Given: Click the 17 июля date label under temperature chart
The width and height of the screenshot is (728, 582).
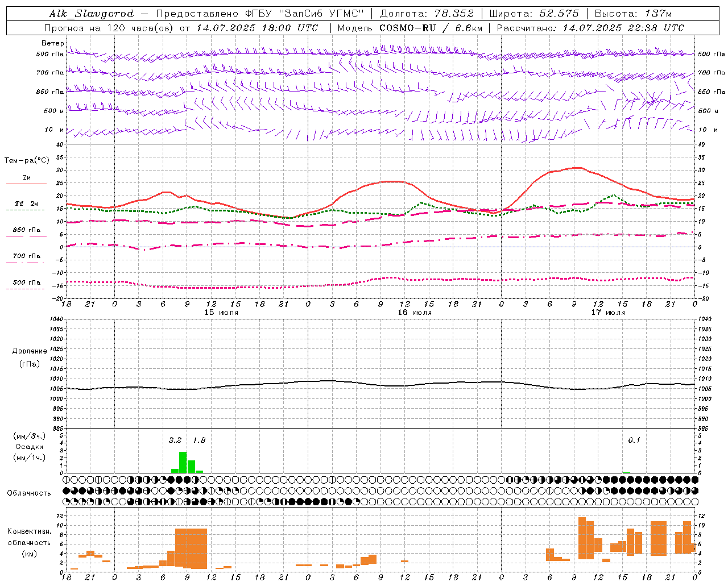Looking at the screenshot, I should point(608,313).
